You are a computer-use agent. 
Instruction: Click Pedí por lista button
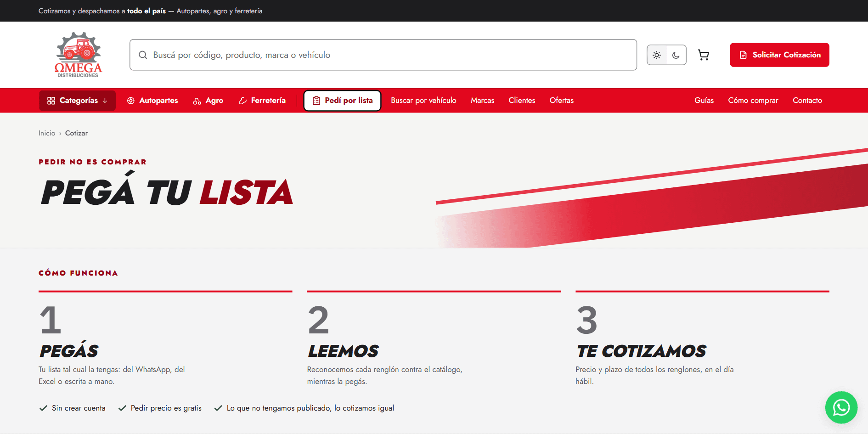[342, 101]
